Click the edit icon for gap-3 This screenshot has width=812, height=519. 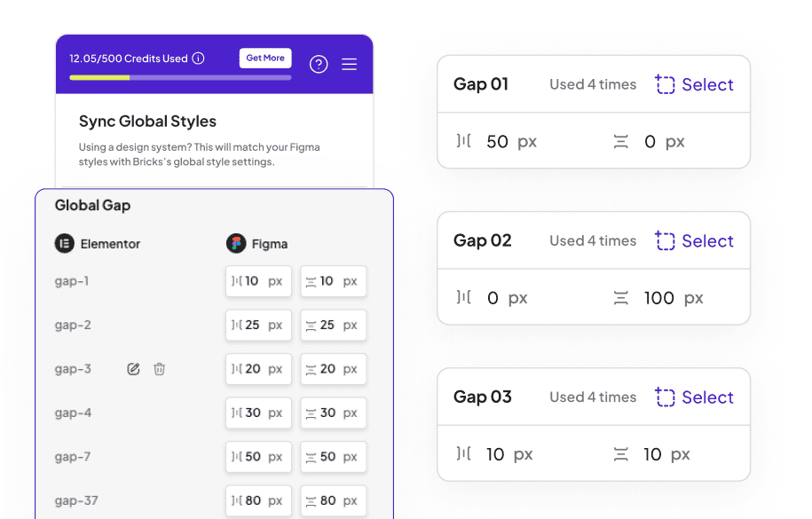(x=134, y=369)
